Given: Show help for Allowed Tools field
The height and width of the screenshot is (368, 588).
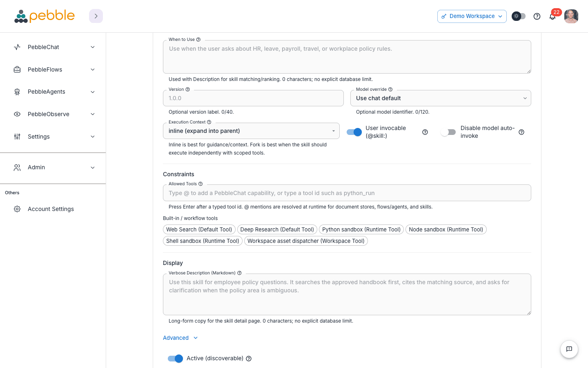Looking at the screenshot, I should pyautogui.click(x=200, y=184).
